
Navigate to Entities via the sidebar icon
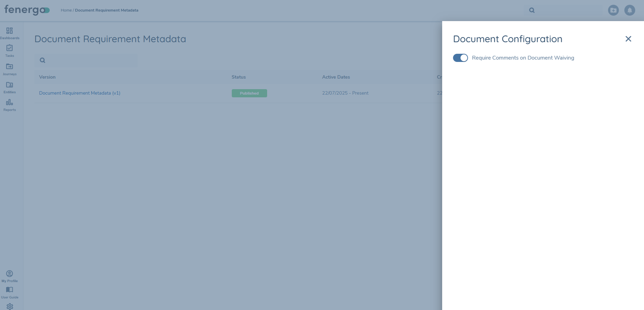click(x=10, y=87)
